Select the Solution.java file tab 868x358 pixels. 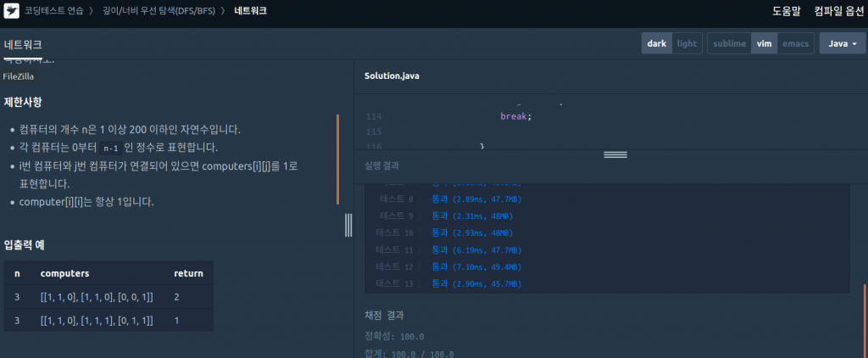point(392,76)
